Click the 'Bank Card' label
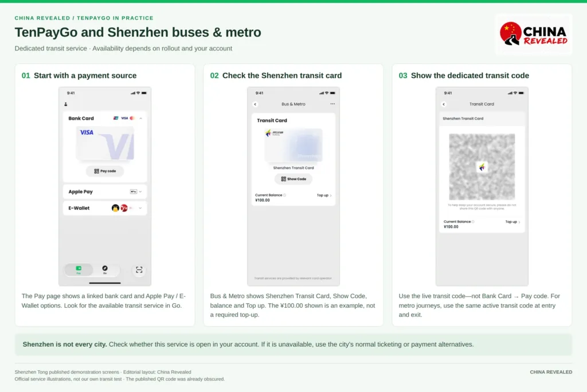Viewport: 587px width, 392px height. pos(81,118)
